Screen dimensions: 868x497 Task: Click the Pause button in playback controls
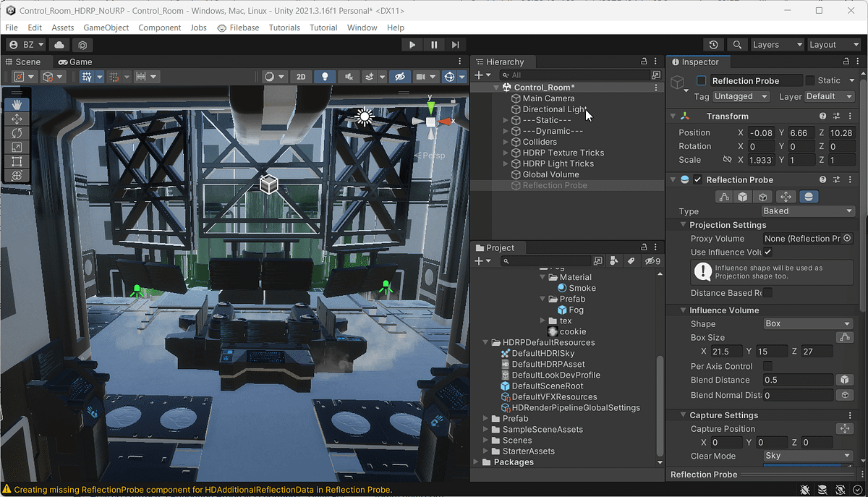[433, 44]
